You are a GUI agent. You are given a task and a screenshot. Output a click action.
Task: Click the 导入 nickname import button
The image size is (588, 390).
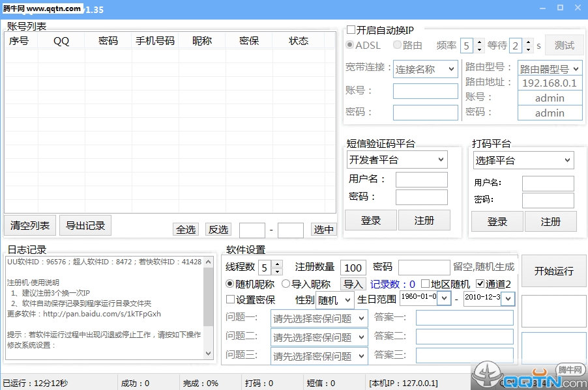(x=353, y=284)
